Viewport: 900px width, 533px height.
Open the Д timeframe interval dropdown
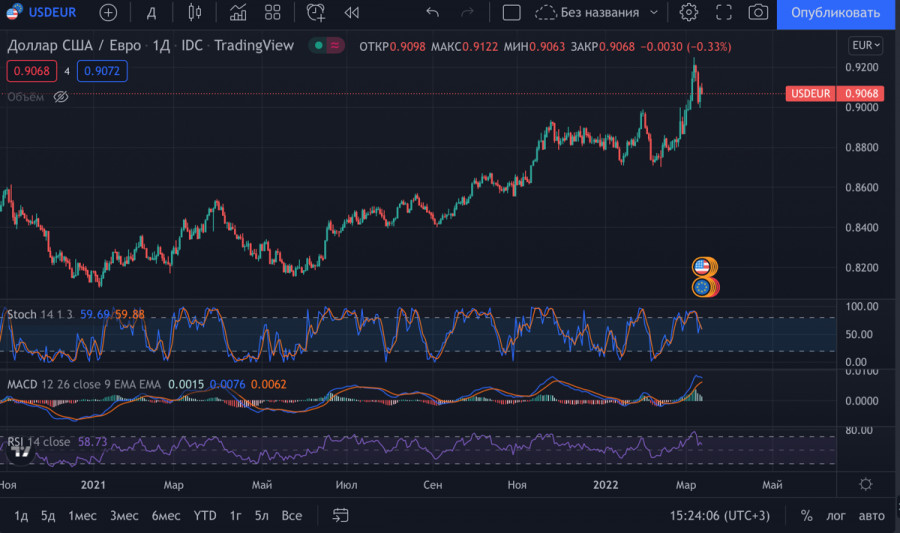coord(151,13)
